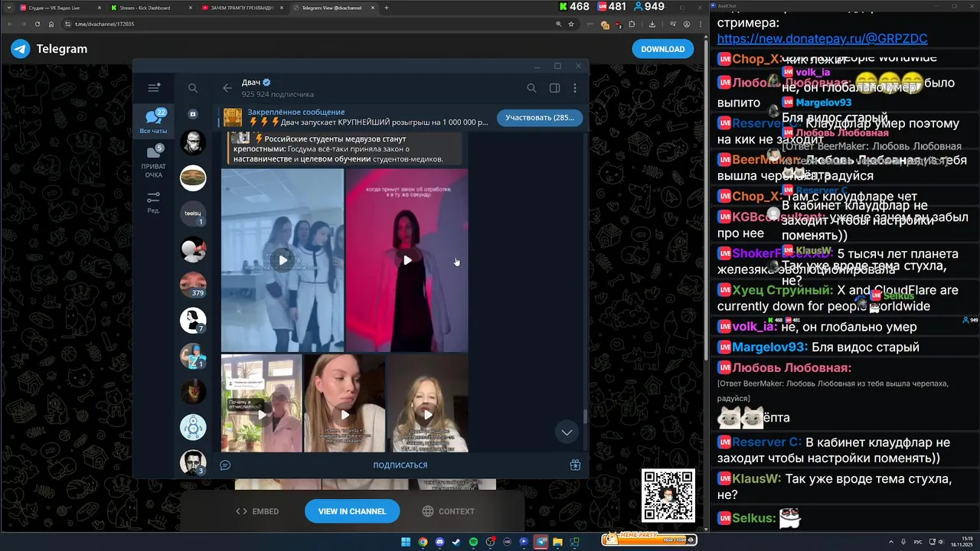Switch to ЗАЧЕМ ТРАМПУ ГРЕНЛАНДИЯ YouTube tab
The image size is (980, 551).
pos(243,8)
